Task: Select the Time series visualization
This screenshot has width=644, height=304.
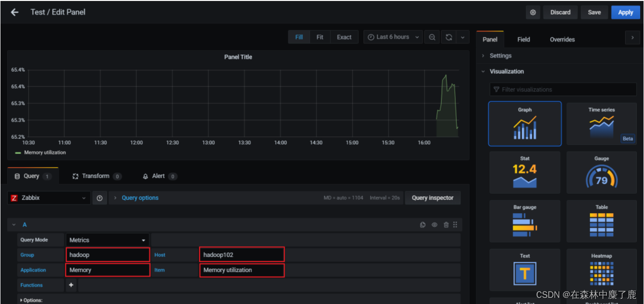Action: (x=601, y=124)
